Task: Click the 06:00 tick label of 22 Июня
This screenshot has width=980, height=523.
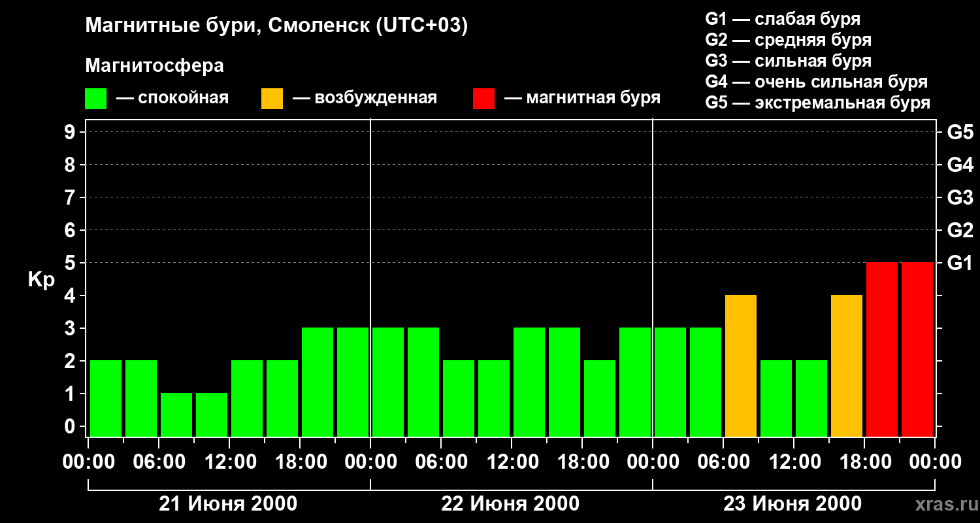Action: point(441,462)
